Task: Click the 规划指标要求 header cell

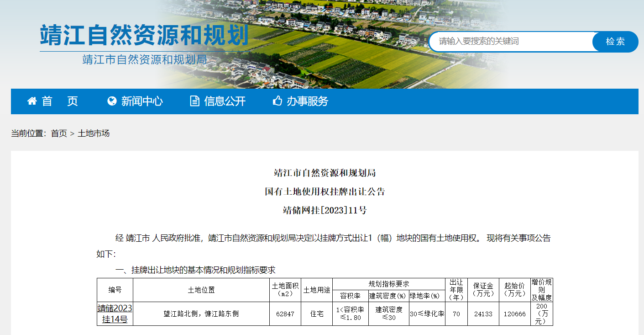Action: pyautogui.click(x=389, y=284)
